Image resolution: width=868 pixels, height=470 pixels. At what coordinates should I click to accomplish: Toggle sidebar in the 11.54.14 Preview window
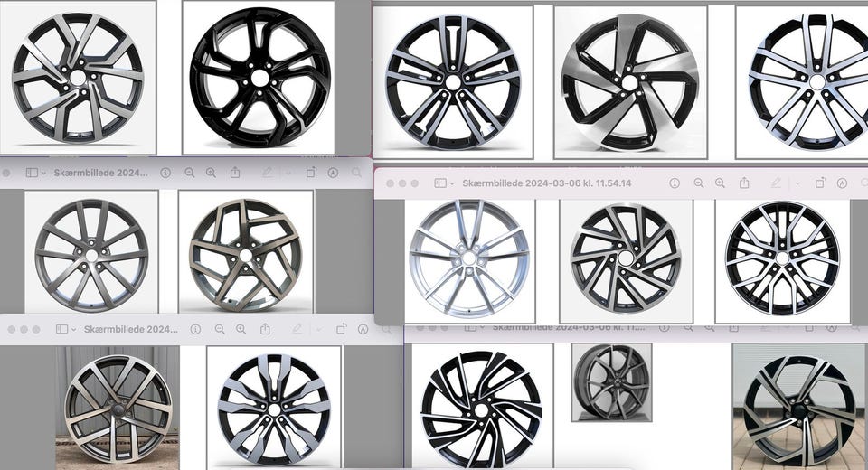pyautogui.click(x=440, y=183)
